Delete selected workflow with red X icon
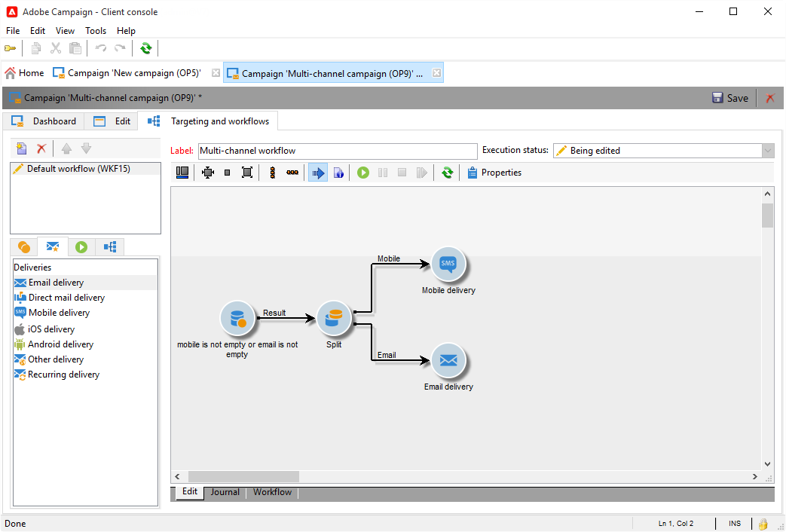The width and height of the screenshot is (786, 532). 41,148
